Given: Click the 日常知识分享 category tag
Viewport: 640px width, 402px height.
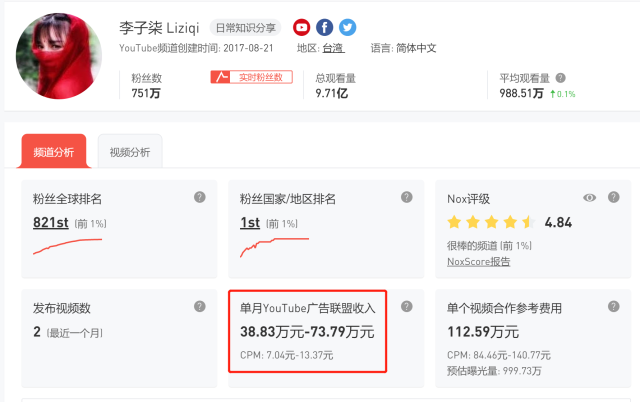Looking at the screenshot, I should 245,28.
